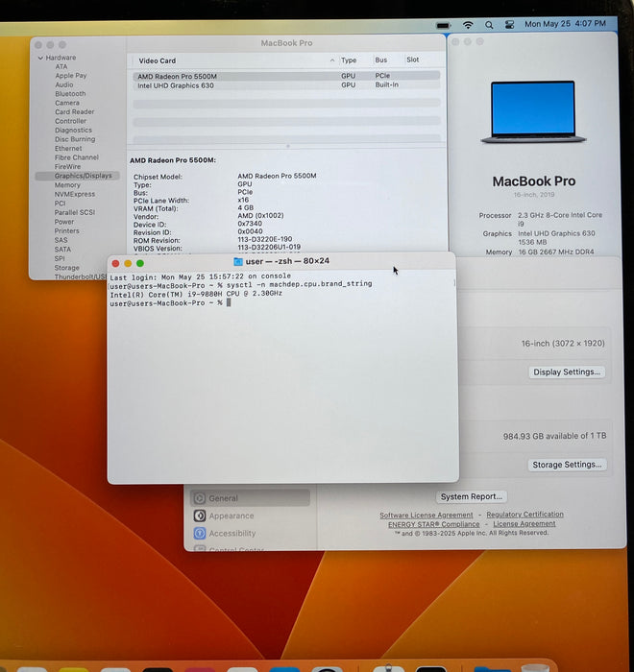Open Storage Settings button

pyautogui.click(x=567, y=465)
